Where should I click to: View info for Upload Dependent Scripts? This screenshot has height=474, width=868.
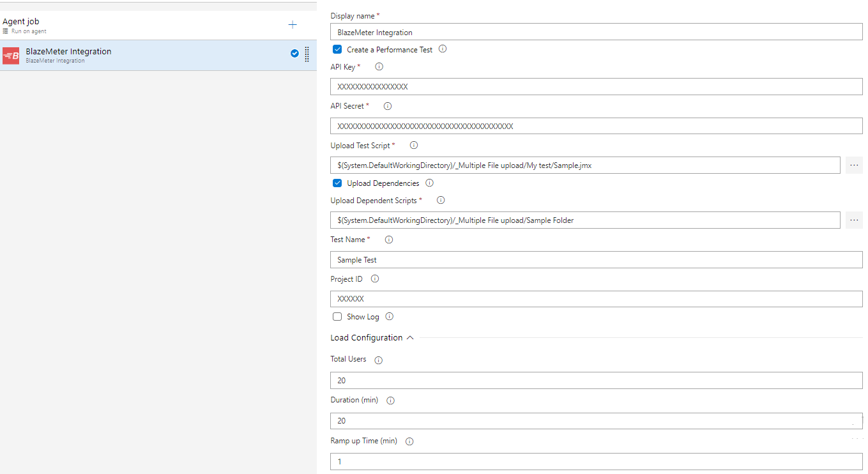(441, 200)
